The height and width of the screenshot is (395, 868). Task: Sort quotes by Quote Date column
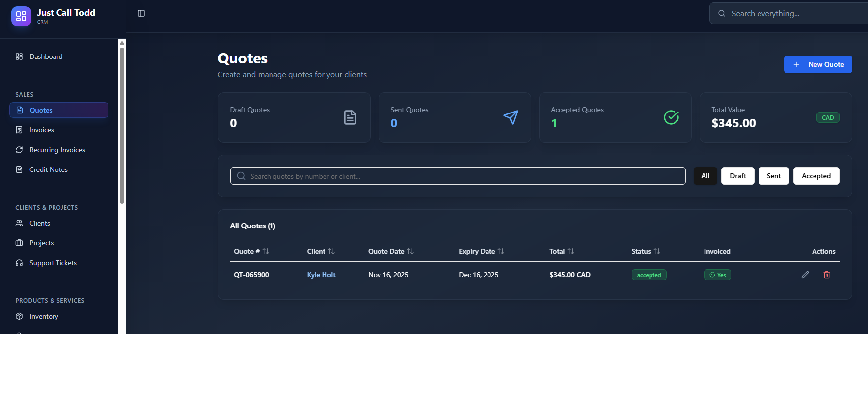(x=390, y=251)
